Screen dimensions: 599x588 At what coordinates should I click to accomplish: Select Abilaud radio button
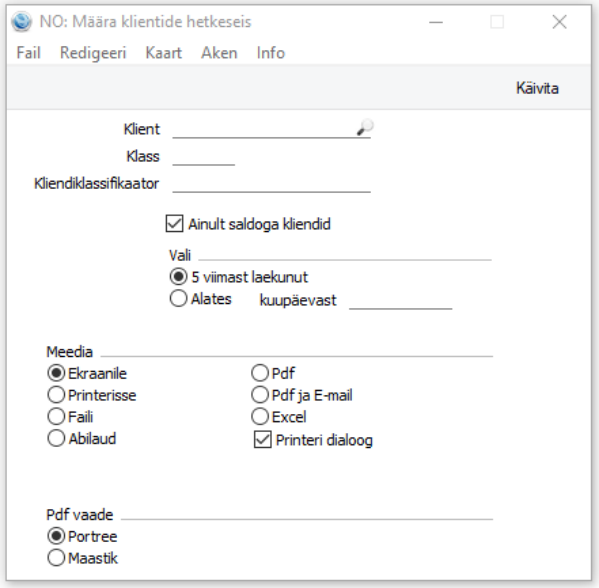pyautogui.click(x=56, y=438)
